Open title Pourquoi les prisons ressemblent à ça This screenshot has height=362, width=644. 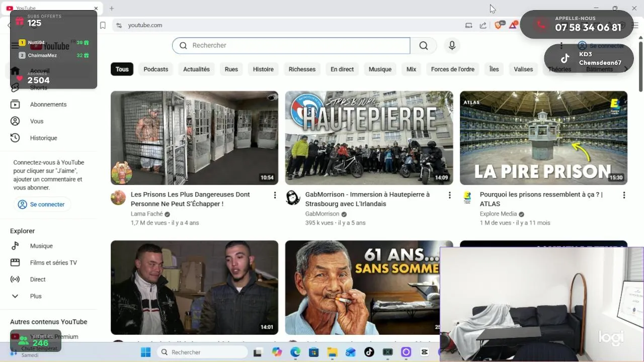(x=541, y=199)
